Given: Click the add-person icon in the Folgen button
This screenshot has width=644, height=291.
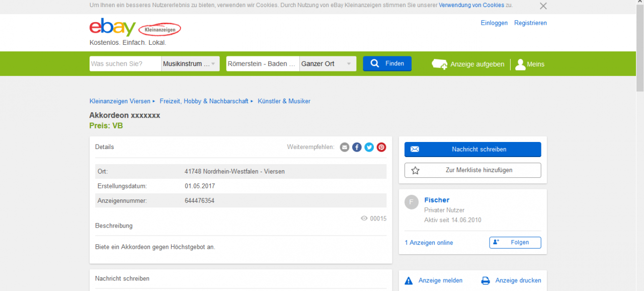Looking at the screenshot, I should [x=496, y=242].
